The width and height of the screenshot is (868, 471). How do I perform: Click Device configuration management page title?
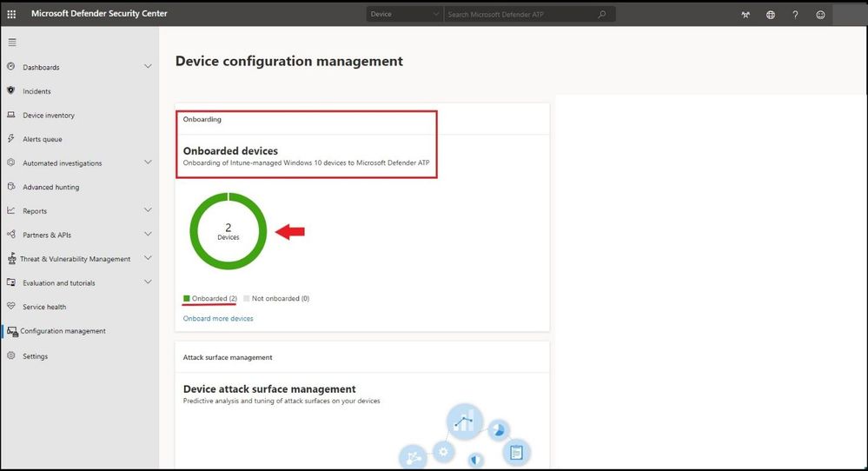[x=289, y=61]
